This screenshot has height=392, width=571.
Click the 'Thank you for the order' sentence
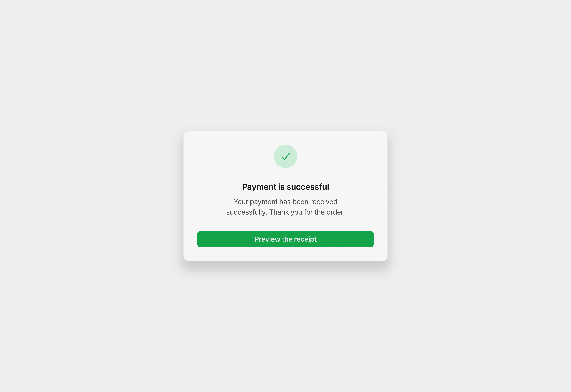pos(307,212)
